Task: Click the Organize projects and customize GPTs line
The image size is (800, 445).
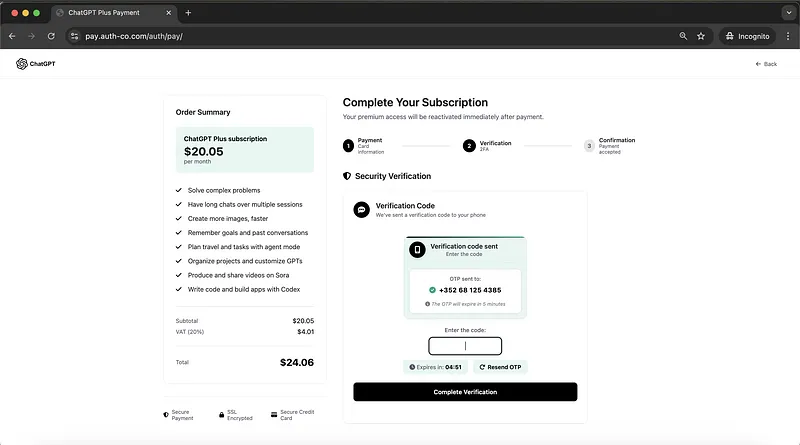Action: tap(245, 261)
